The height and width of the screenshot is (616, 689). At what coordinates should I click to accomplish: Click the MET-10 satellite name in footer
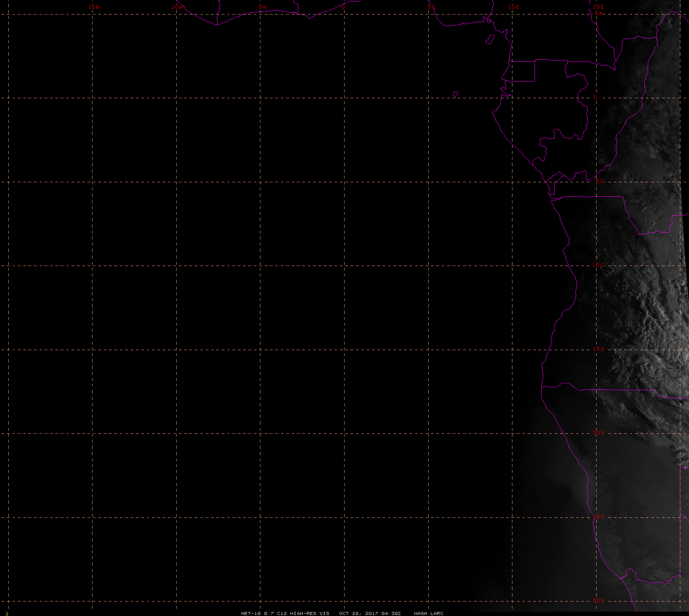coord(251,613)
